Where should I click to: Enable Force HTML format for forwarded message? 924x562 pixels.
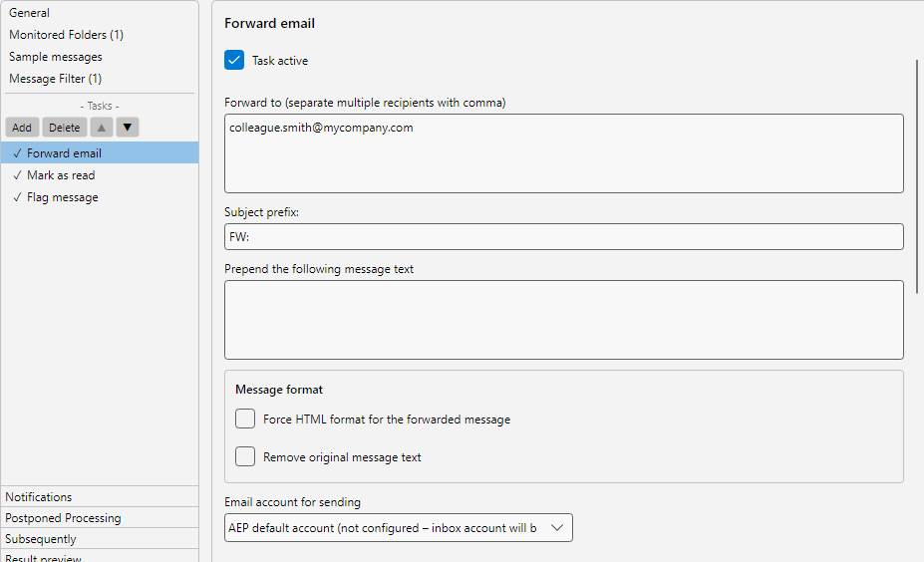pyautogui.click(x=245, y=419)
